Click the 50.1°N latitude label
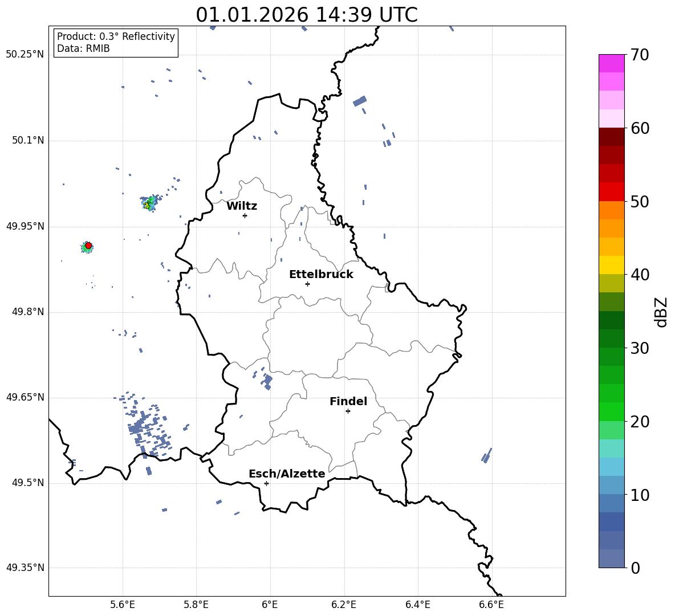Image resolution: width=675 pixels, height=616 pixels. pos(27,141)
